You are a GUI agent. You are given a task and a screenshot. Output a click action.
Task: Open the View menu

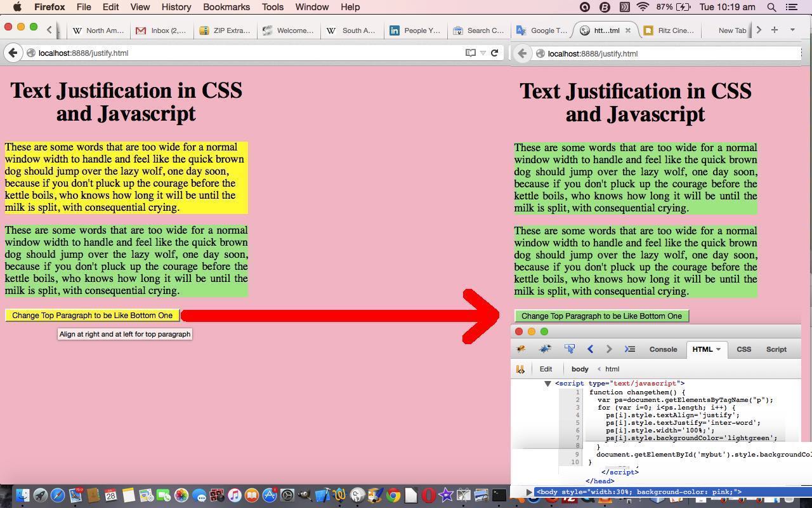(140, 7)
